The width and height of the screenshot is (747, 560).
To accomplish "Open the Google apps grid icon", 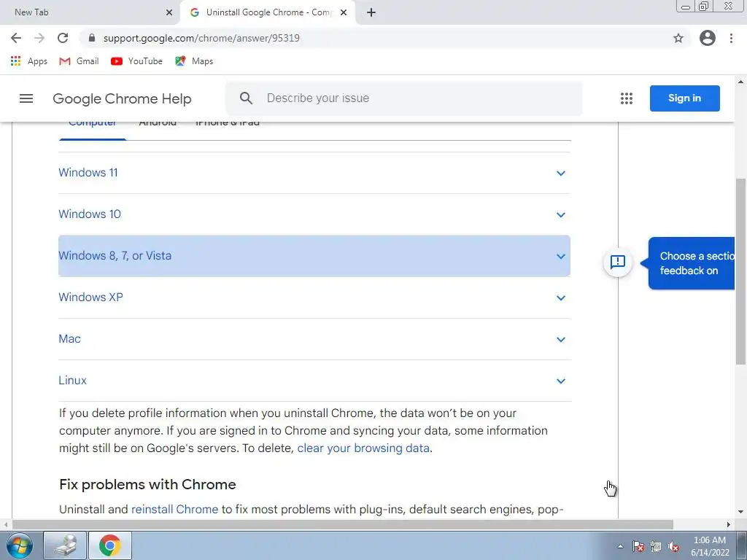I will click(x=627, y=98).
